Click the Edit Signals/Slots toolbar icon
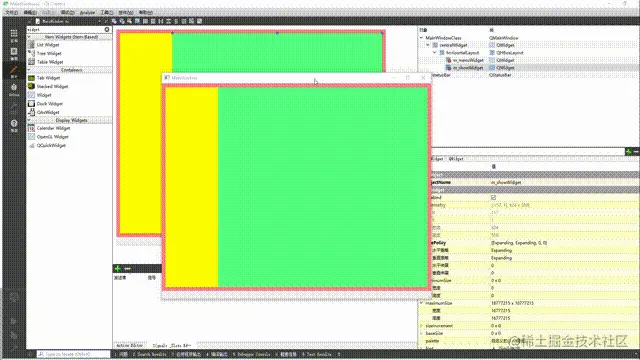The width and height of the screenshot is (640, 360). [x=122, y=21]
